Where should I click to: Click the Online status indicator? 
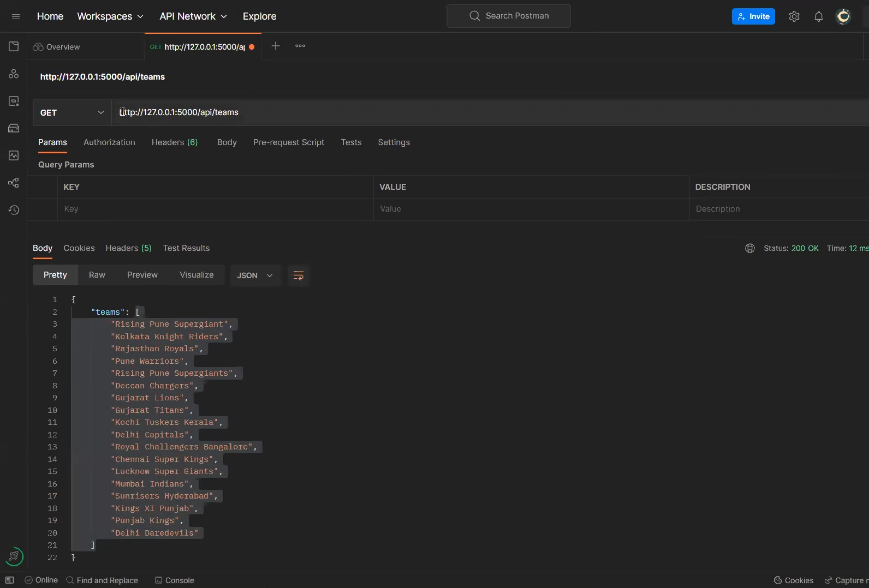coord(41,580)
